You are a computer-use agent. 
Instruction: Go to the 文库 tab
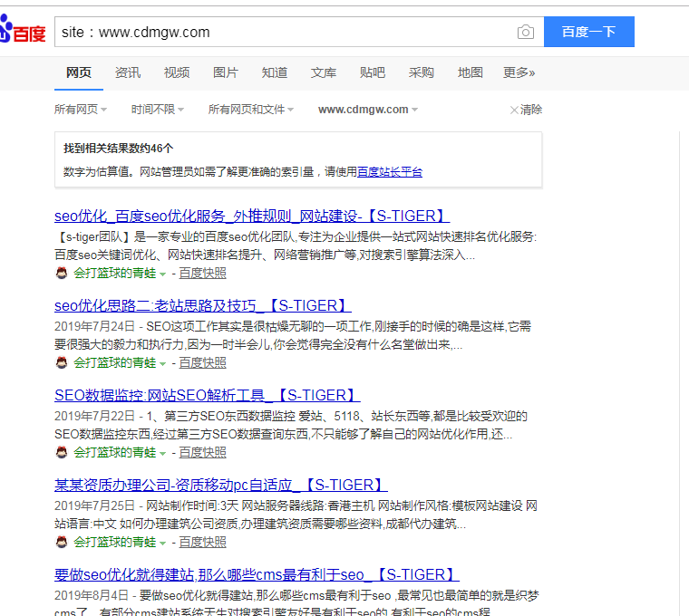(x=324, y=72)
